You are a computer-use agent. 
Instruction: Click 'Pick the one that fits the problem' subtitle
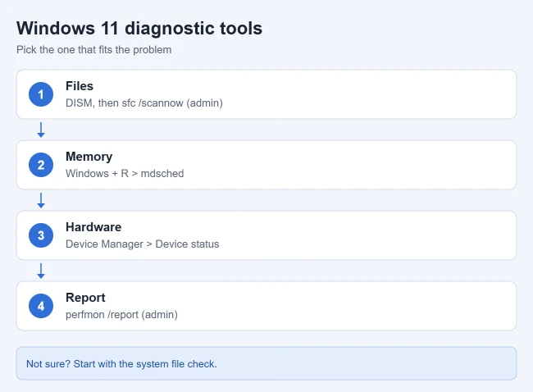click(x=93, y=50)
